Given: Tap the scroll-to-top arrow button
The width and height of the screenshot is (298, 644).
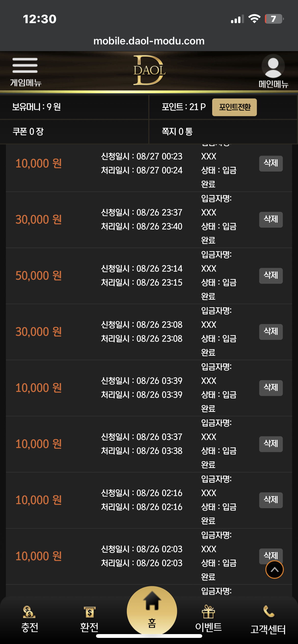Looking at the screenshot, I should tap(275, 569).
